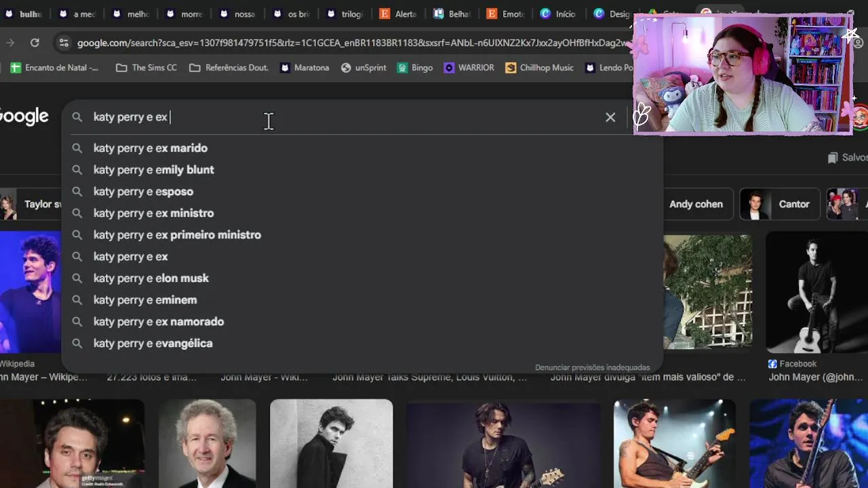
Task: Open the 'Chillhop Music' bookmark
Action: tap(540, 68)
